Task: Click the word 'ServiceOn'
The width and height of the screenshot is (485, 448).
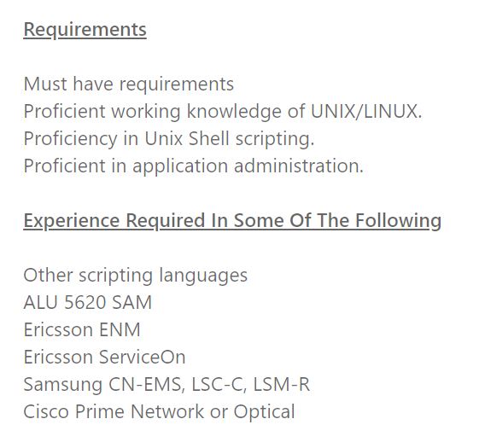Action: pyautogui.click(x=142, y=357)
